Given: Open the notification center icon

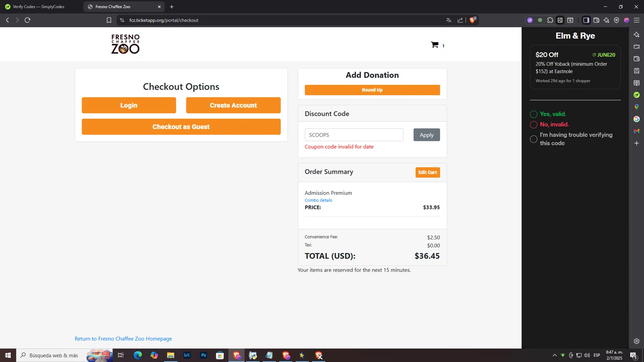Looking at the screenshot, I should (x=633, y=355).
